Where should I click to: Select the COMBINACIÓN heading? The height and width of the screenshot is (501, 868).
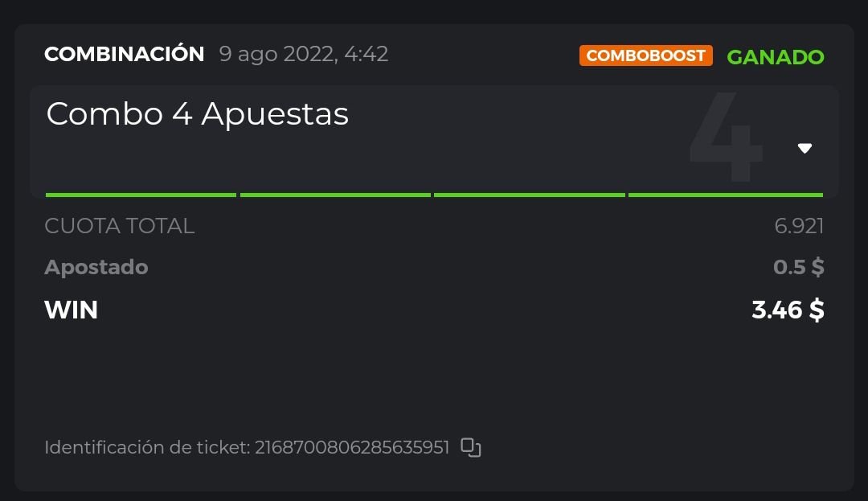point(125,55)
